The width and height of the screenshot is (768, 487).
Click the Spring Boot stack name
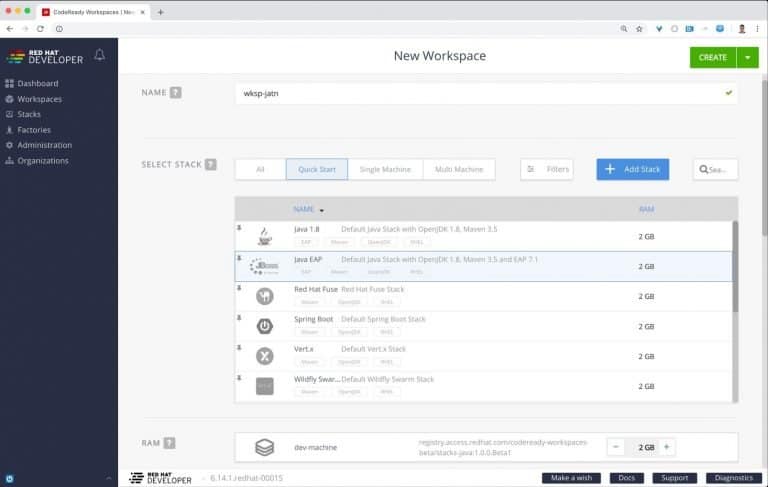coord(313,319)
